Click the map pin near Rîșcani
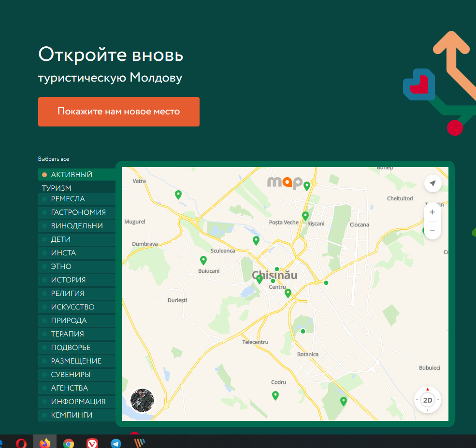476x448 pixels. 305,216
